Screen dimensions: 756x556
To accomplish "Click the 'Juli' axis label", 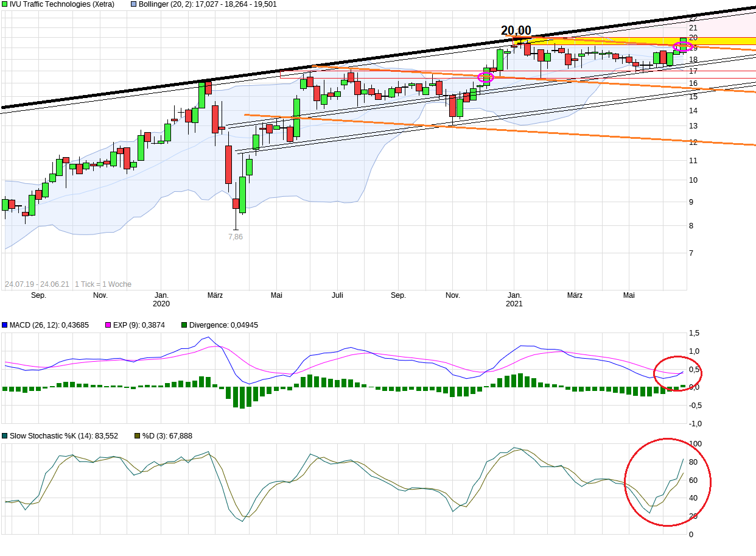I will 337,295.
